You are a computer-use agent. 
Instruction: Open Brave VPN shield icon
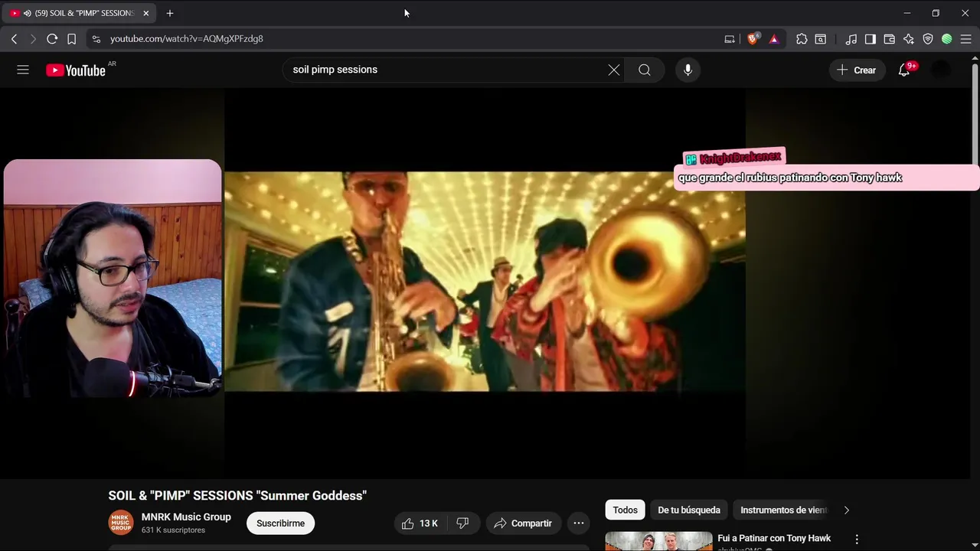tap(928, 39)
